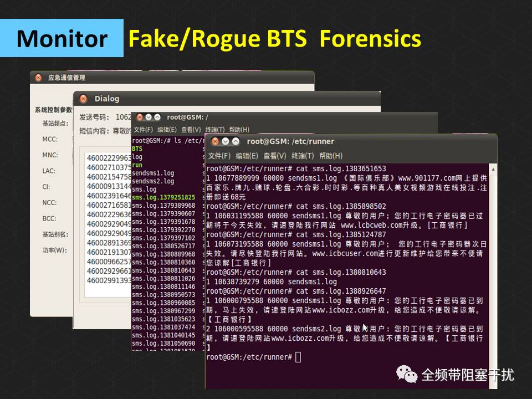The width and height of the screenshot is (532, 399).
Task: Close the root@GSM: / terminal window
Action: click(140, 117)
